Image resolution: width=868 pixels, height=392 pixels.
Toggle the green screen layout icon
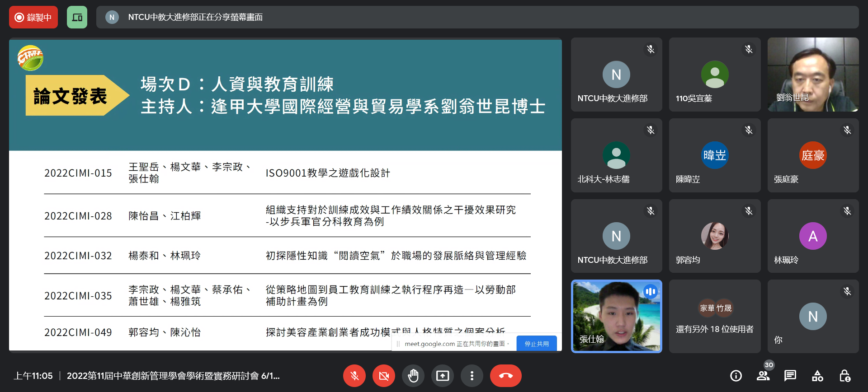point(77,17)
